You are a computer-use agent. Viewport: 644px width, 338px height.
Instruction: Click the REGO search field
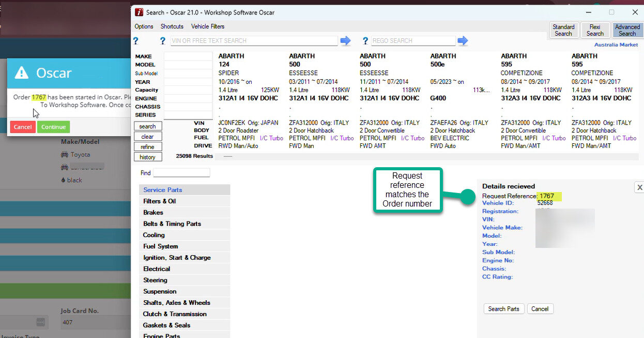[413, 40]
